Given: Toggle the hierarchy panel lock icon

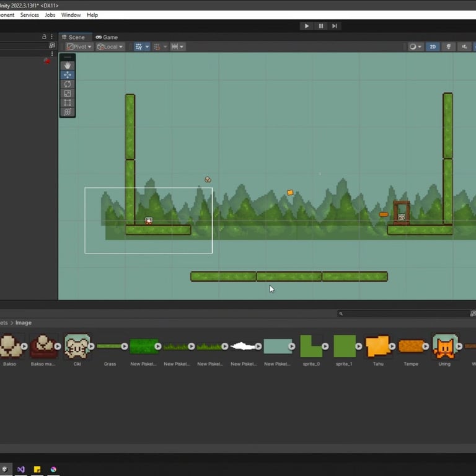Looking at the screenshot, I should 44,37.
